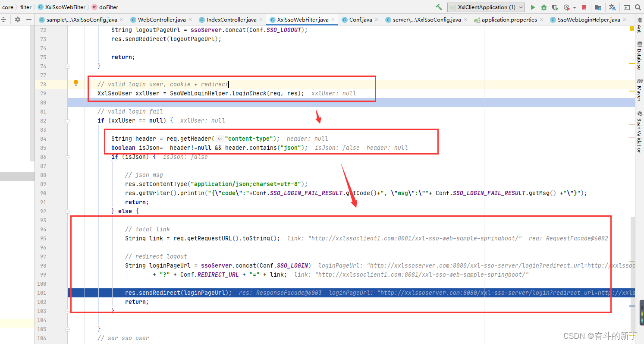Collapse the code block at line 76 fold marker
644x344 pixels.
pos(67,66)
